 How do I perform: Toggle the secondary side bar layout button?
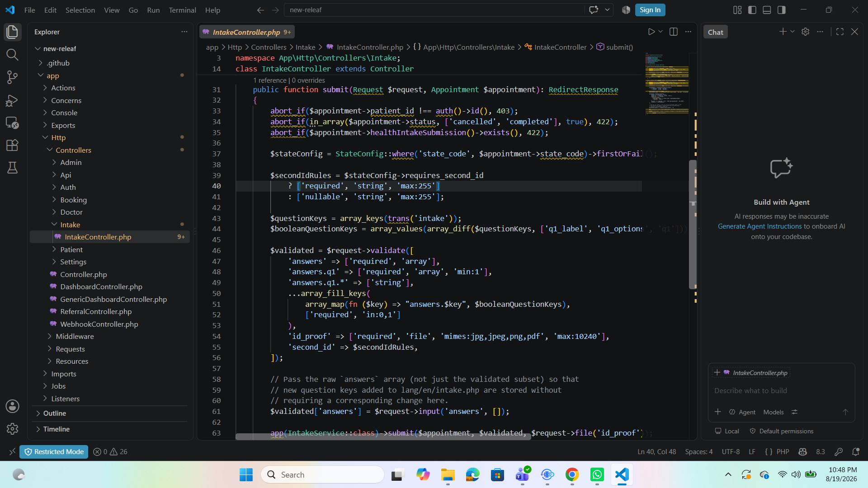[x=782, y=10]
